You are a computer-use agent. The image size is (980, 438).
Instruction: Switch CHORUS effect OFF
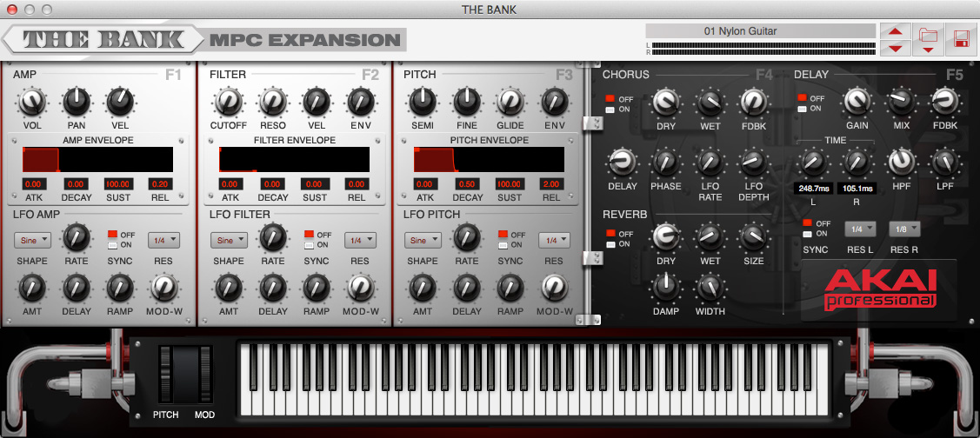pos(610,99)
